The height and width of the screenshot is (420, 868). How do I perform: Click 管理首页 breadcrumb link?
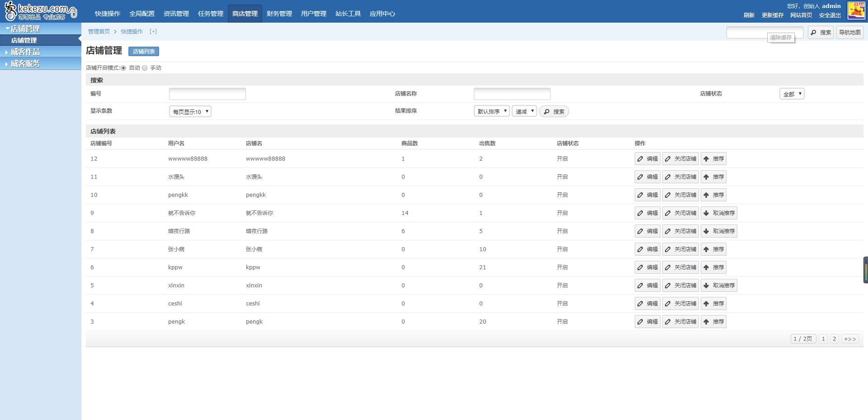tap(99, 32)
